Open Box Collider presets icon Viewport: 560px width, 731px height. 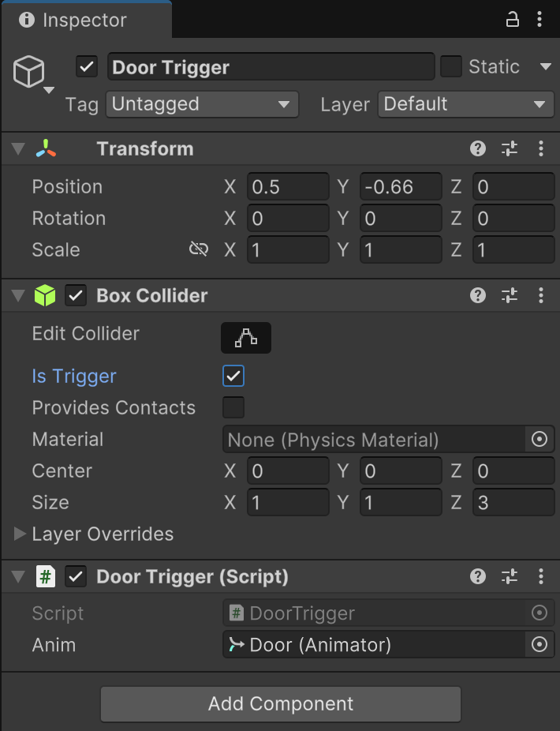(x=510, y=295)
